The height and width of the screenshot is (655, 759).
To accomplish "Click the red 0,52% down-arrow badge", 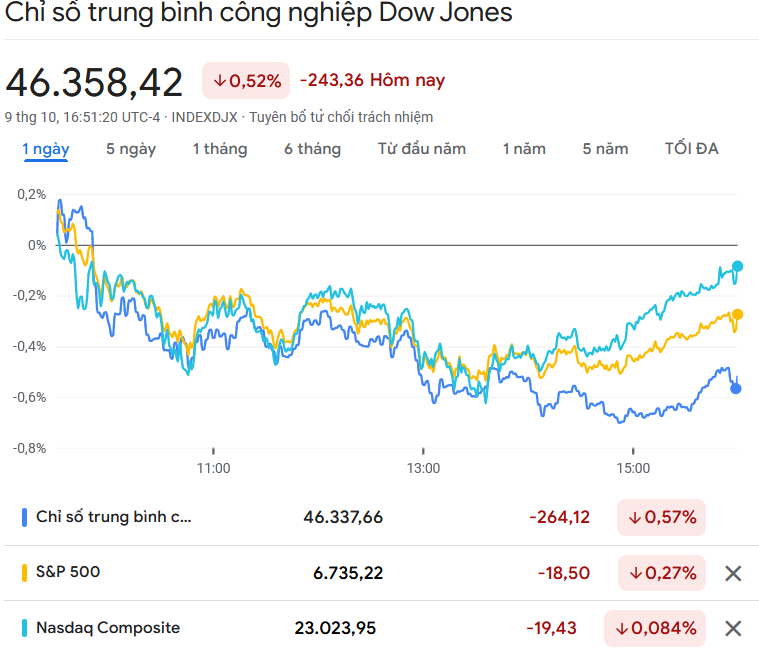I will pyautogui.click(x=246, y=81).
